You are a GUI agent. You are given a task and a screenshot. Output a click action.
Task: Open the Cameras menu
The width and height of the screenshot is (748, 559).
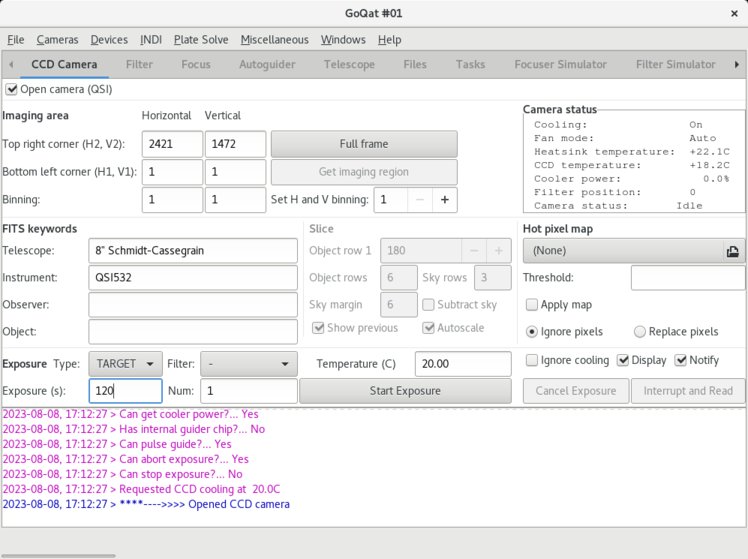point(57,40)
